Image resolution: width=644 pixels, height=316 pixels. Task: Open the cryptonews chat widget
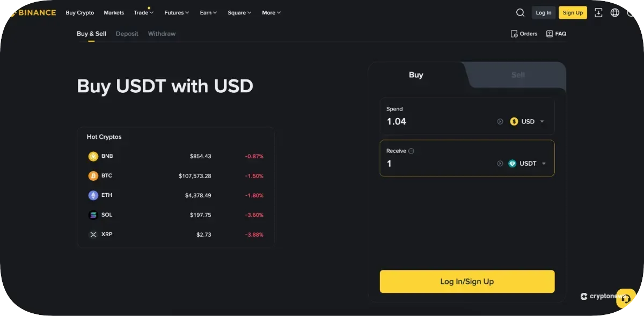[625, 298]
